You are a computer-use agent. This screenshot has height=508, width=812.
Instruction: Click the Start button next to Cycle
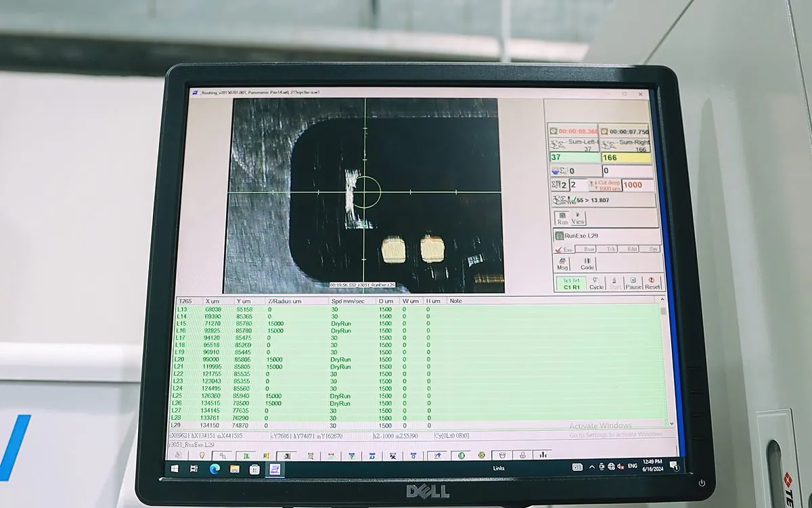(614, 283)
